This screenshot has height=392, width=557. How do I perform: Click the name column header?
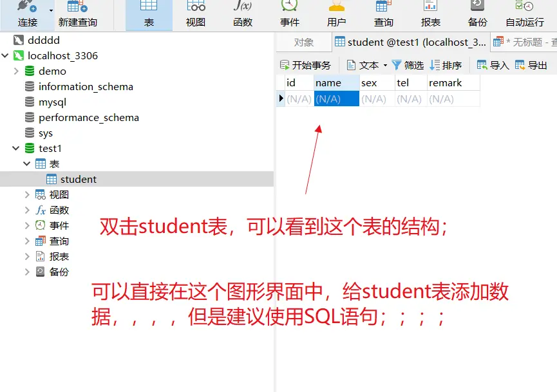tap(336, 83)
